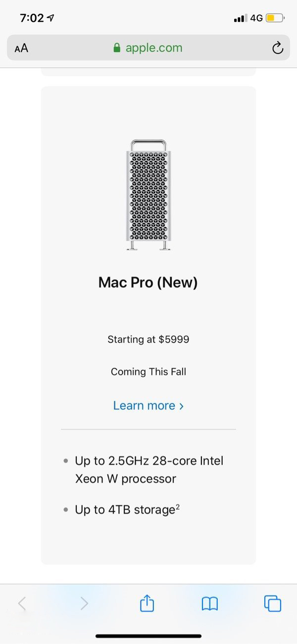This screenshot has height=644, width=297.
Task: Select the Mac Pro (New) heading
Action: (x=148, y=283)
